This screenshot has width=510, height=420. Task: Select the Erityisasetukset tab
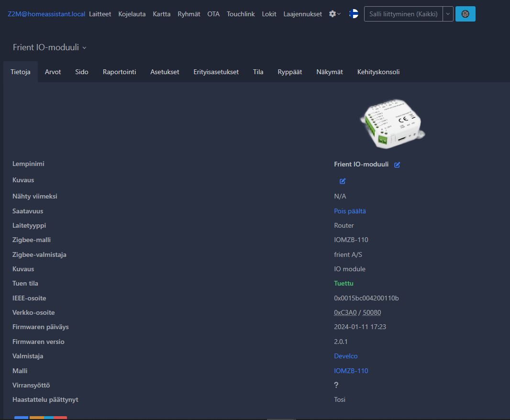click(216, 72)
